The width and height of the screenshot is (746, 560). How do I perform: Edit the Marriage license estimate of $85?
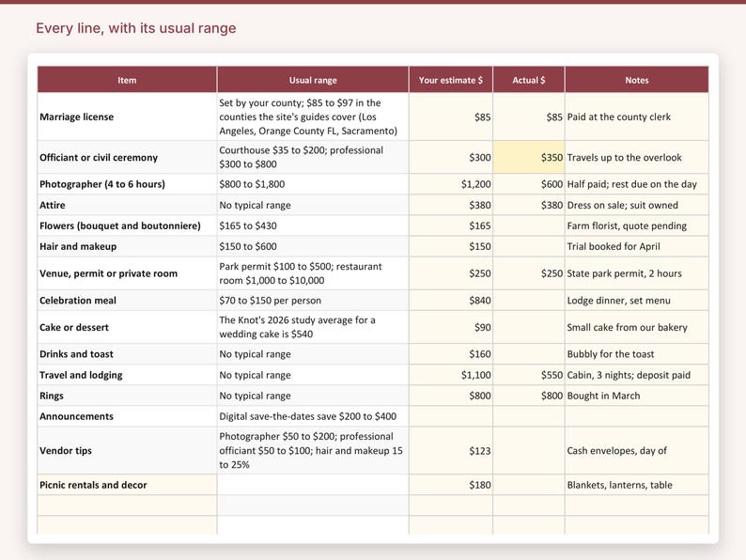click(451, 117)
